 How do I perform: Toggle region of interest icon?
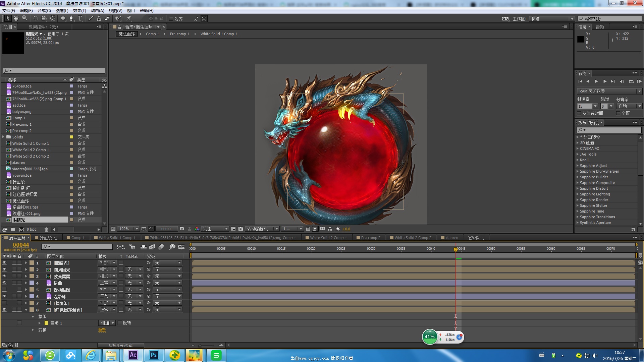point(151,229)
